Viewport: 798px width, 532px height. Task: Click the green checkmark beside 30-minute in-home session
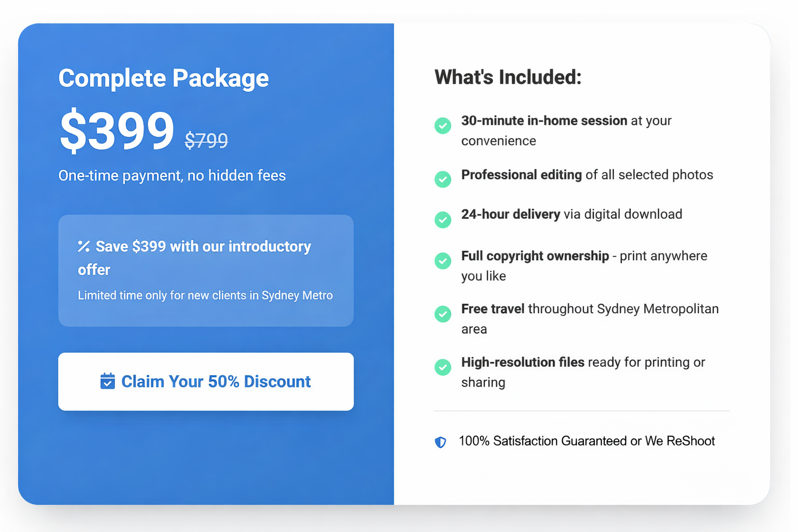pos(443,126)
